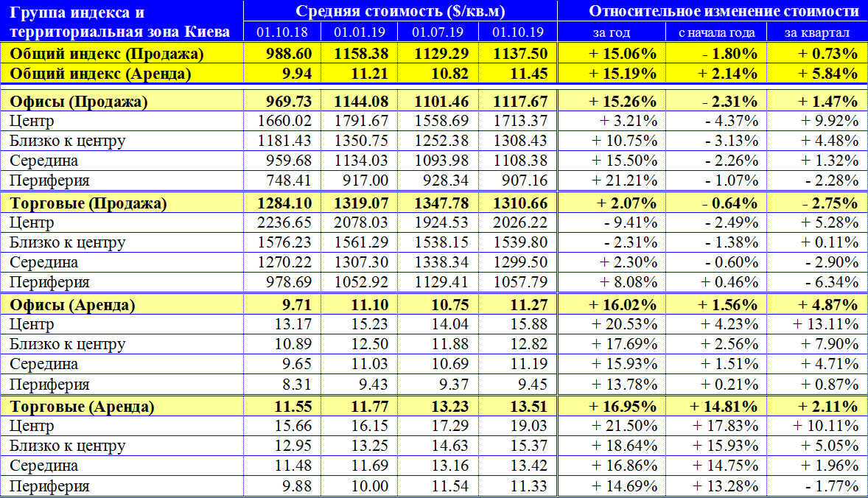Click the cell with value 15.37

(x=528, y=446)
